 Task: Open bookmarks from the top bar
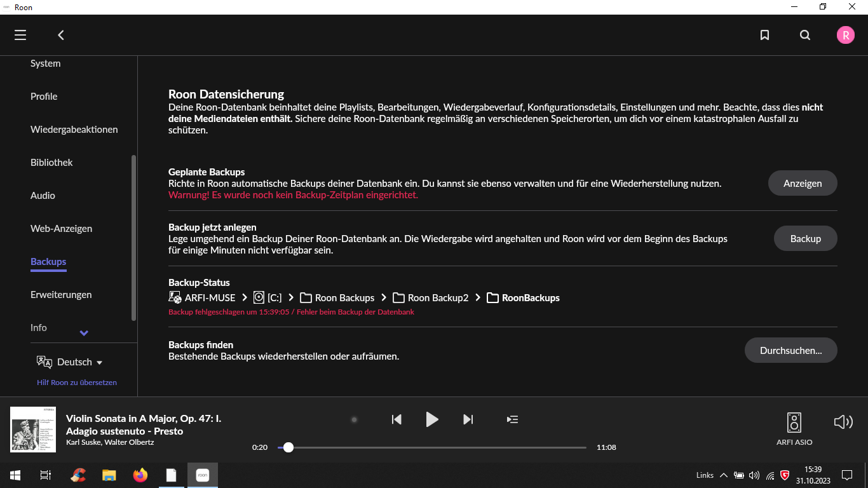click(x=764, y=35)
